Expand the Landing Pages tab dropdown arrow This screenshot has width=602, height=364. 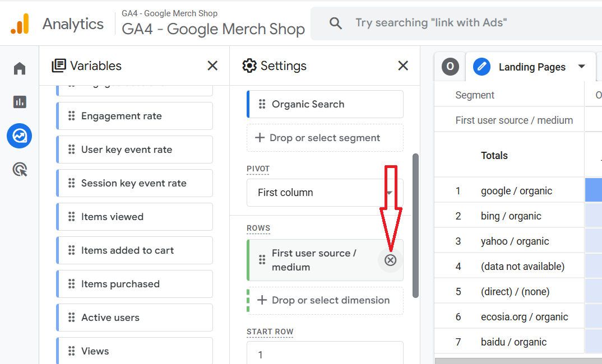(582, 67)
